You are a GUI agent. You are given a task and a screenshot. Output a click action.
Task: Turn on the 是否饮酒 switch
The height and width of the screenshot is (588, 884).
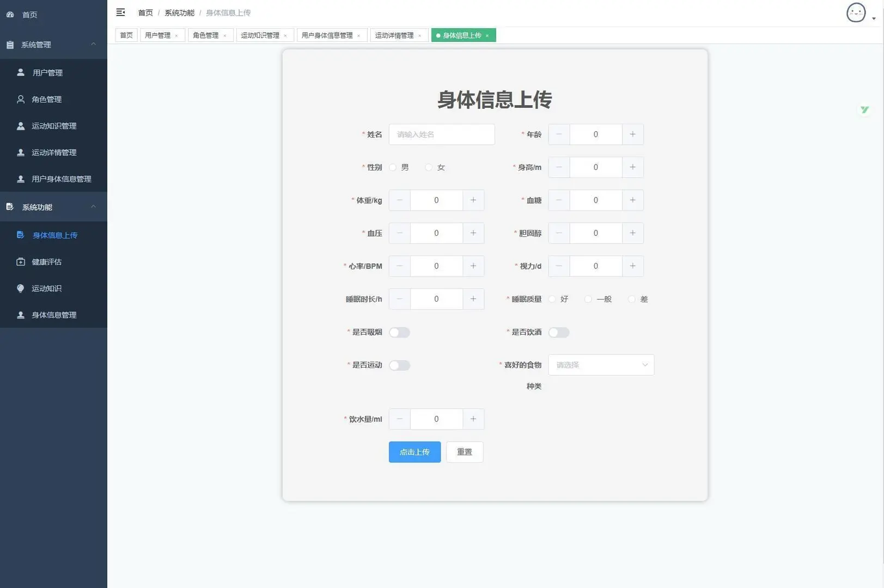coord(559,332)
